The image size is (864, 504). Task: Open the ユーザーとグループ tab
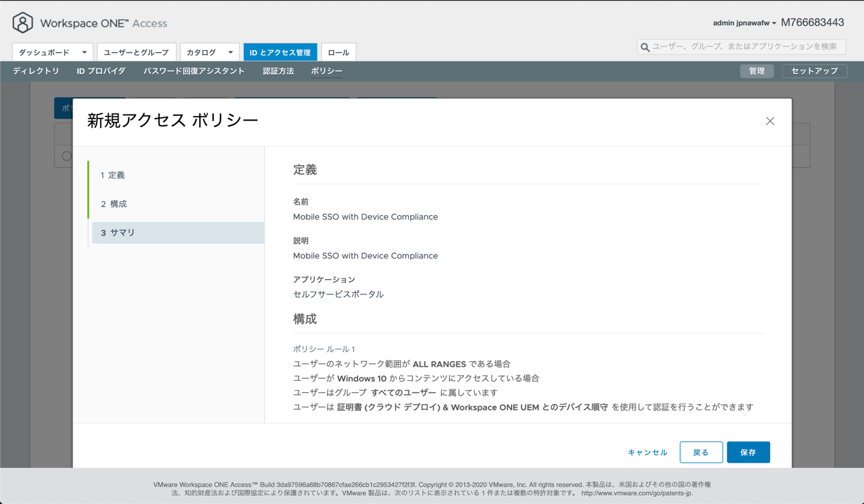tap(137, 53)
